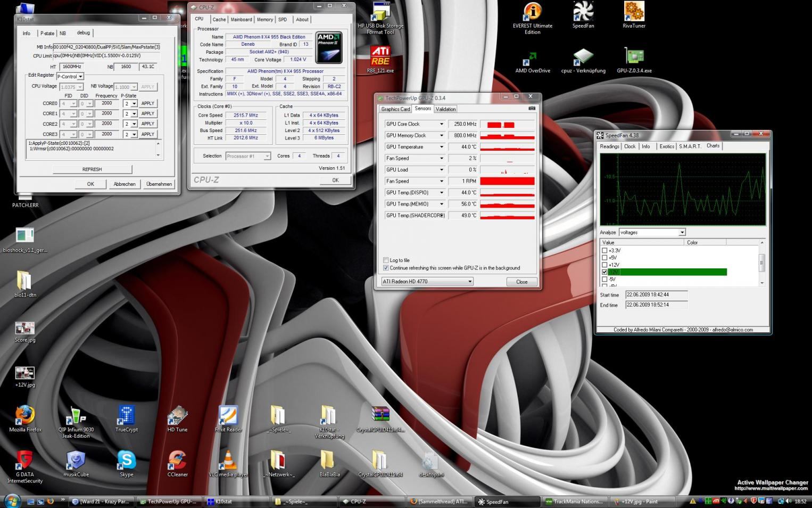Launch TrueCrypt desktop icon
This screenshot has width=812, height=508.
point(126,419)
